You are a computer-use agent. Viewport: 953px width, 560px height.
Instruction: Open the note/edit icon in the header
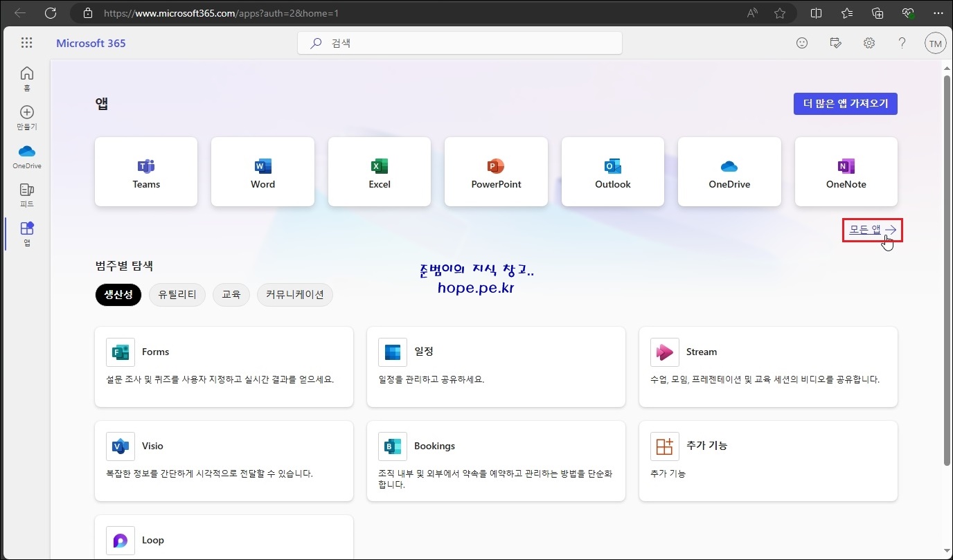(835, 43)
